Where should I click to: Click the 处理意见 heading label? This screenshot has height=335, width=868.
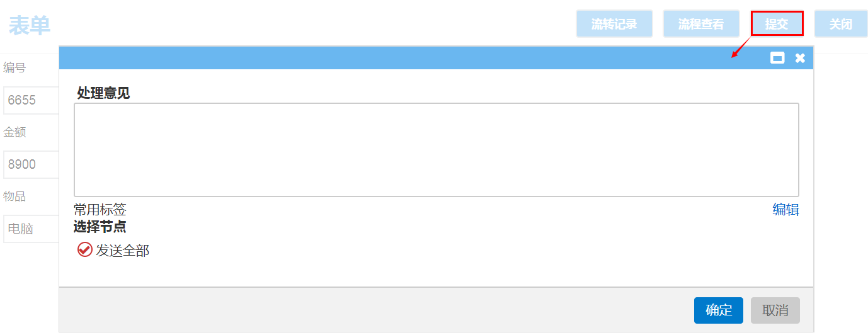103,93
